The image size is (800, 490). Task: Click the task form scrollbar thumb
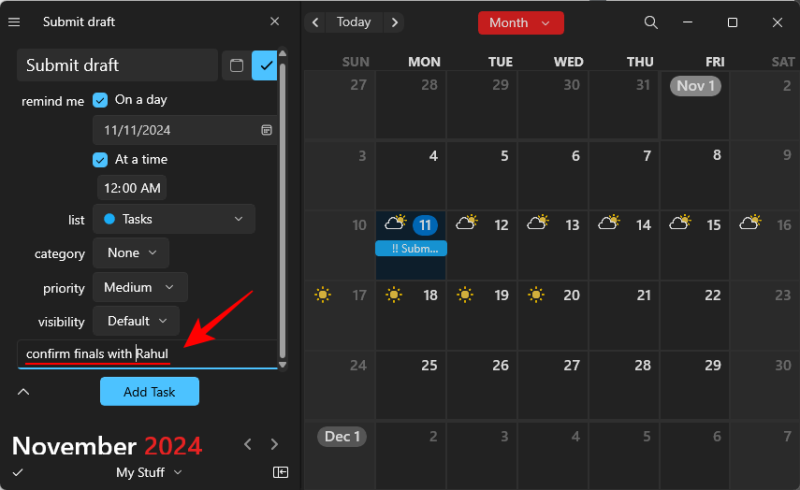282,210
